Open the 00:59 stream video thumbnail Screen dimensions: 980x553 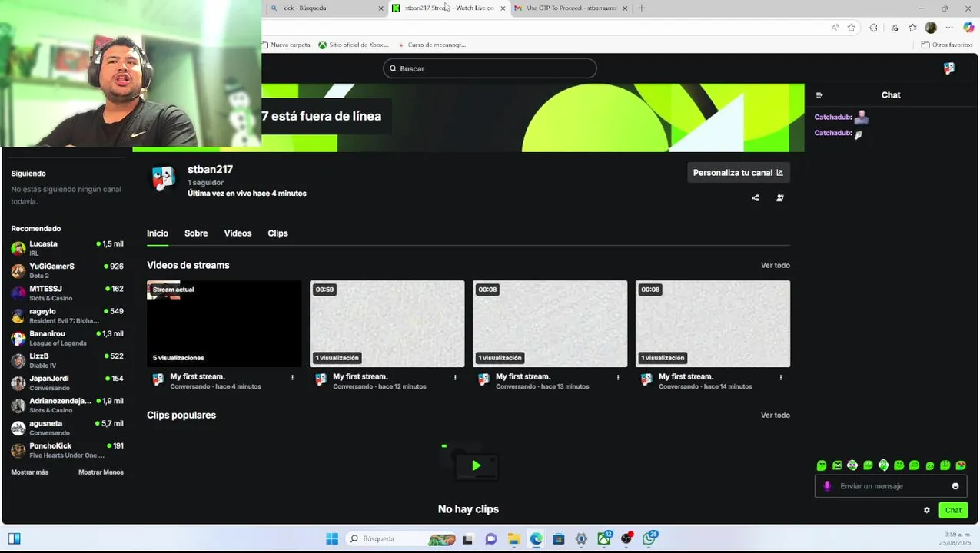[x=387, y=323]
